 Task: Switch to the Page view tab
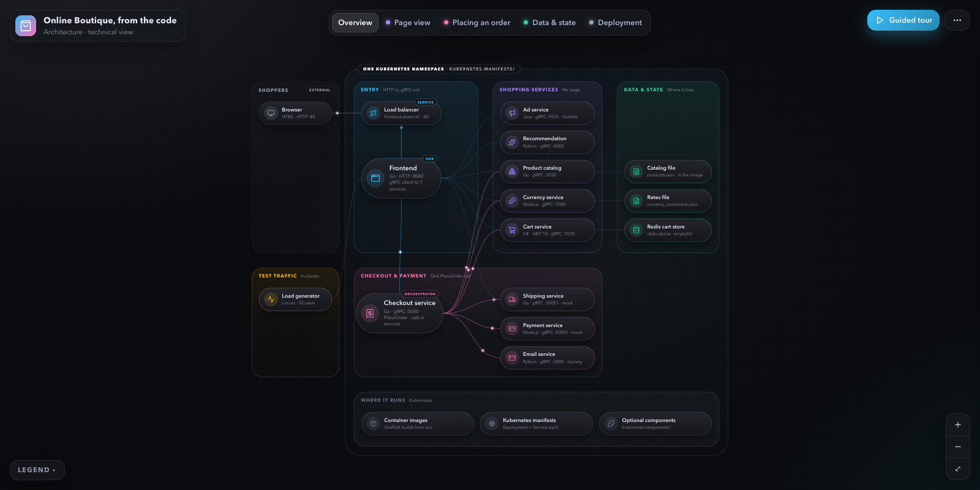[408, 23]
